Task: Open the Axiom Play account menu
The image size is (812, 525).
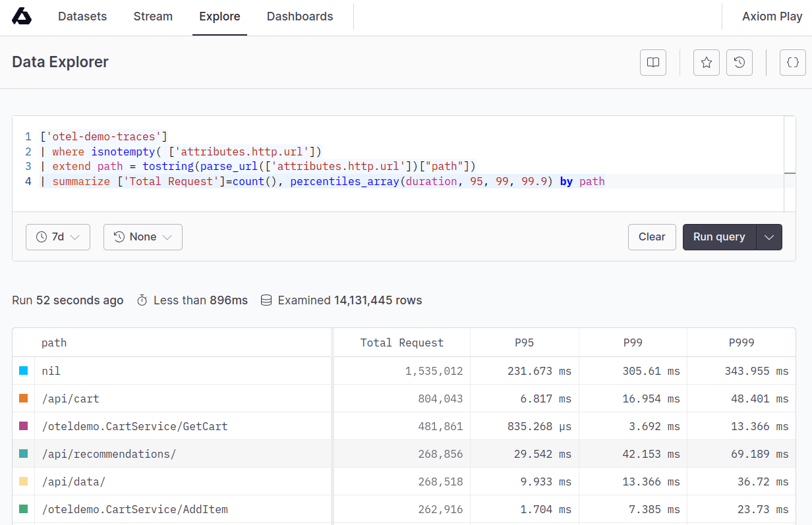Action: pos(772,16)
